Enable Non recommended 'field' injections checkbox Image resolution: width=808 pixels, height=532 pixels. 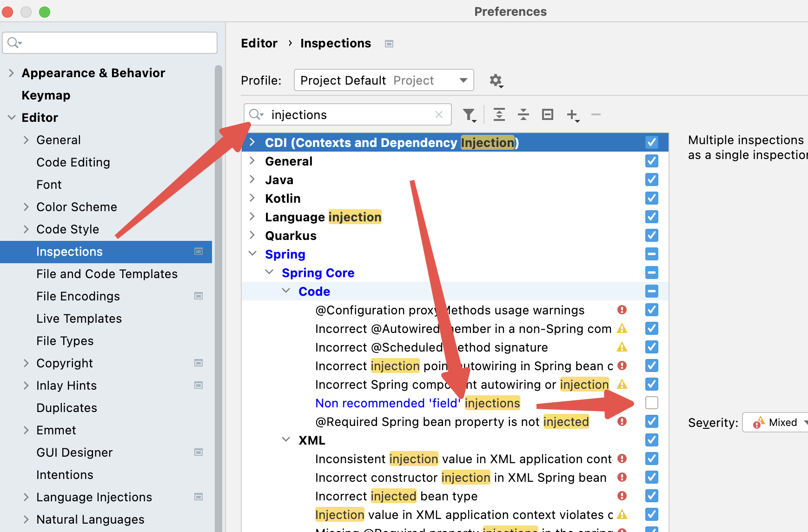pos(652,403)
